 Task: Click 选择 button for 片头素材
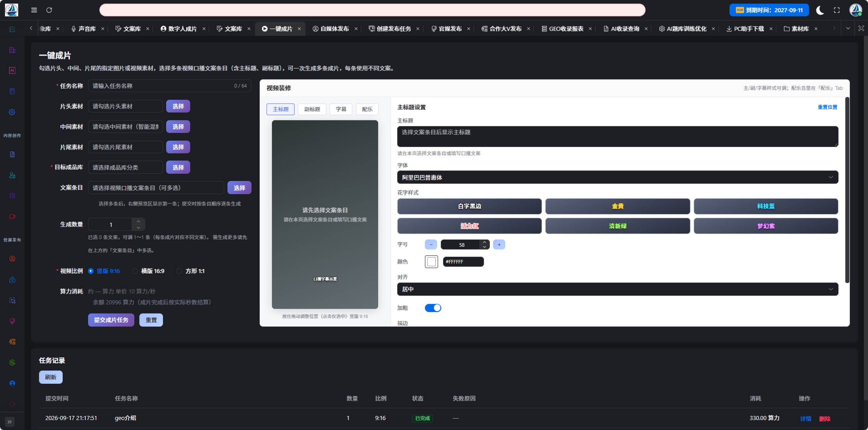178,106
